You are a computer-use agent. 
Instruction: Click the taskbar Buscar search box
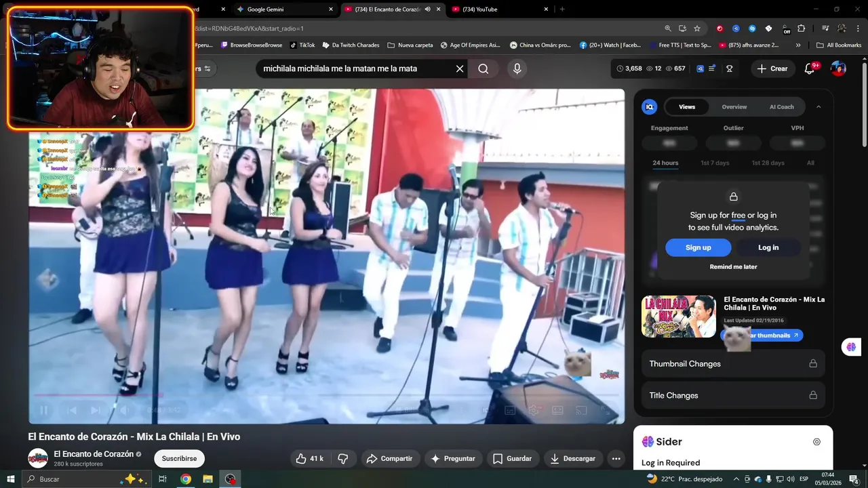[87, 479]
